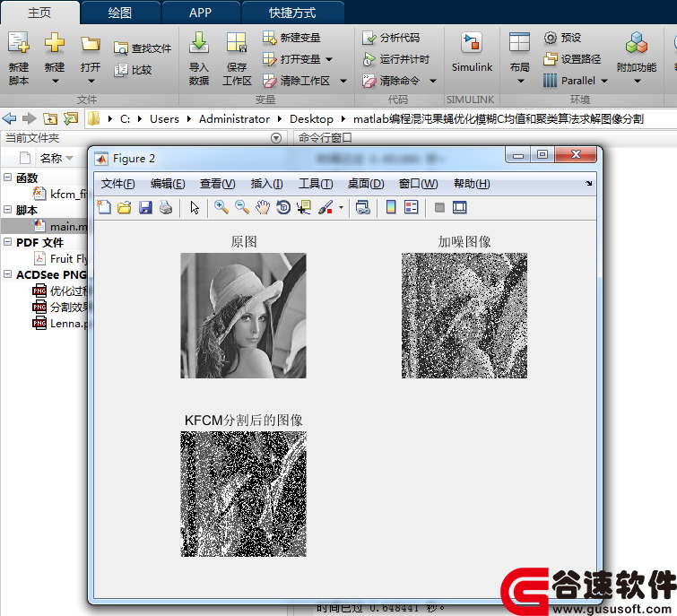The height and width of the screenshot is (616, 677).
Task: Collapse the PDF 文件 group
Action: click(7, 242)
